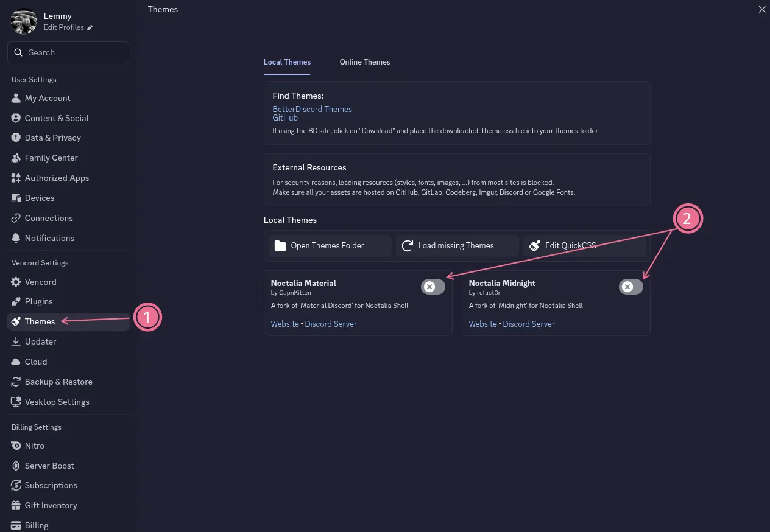The width and height of the screenshot is (770, 532).
Task: Visit the BetterDiscord Themes link
Action: coord(312,109)
